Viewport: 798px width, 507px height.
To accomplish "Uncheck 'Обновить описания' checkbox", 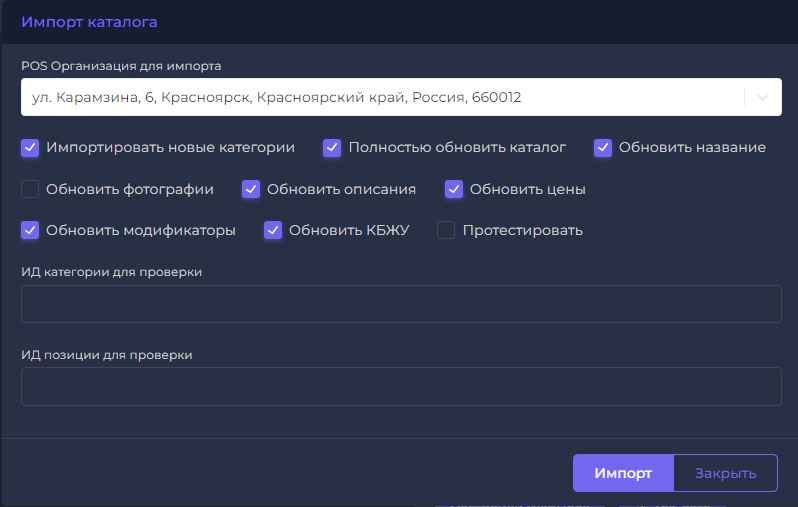I will point(251,189).
